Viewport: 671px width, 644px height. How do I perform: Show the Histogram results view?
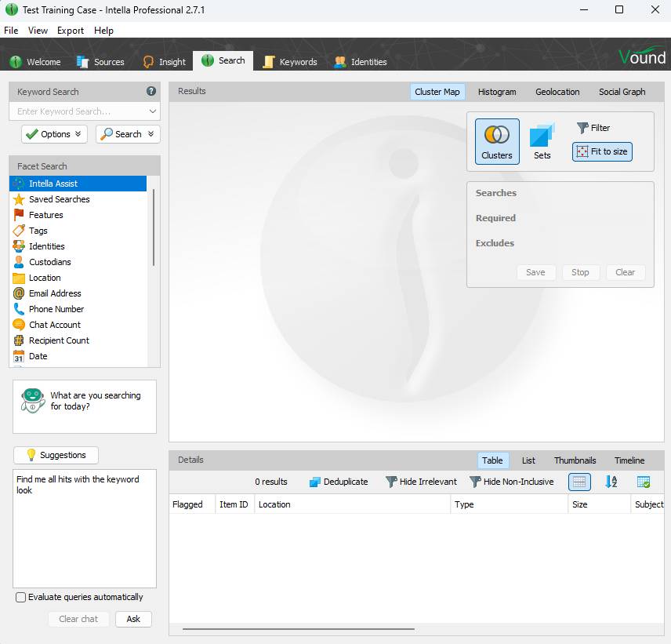(x=497, y=92)
